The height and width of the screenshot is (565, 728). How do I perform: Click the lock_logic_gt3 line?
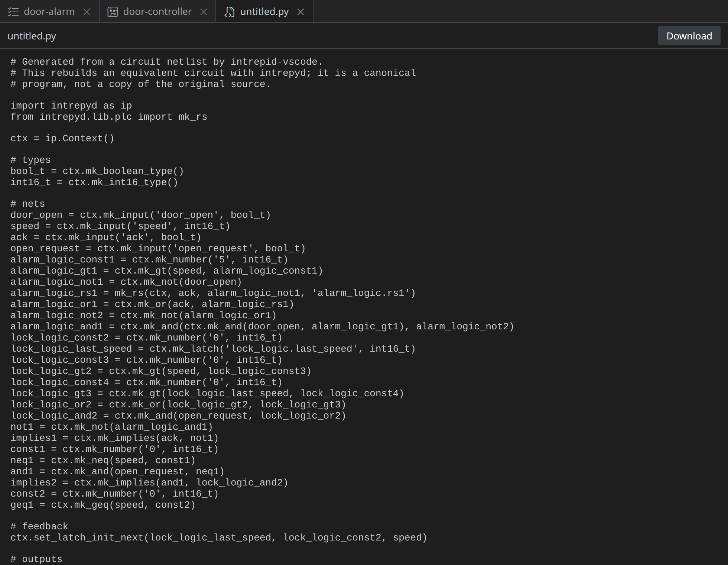pos(207,393)
